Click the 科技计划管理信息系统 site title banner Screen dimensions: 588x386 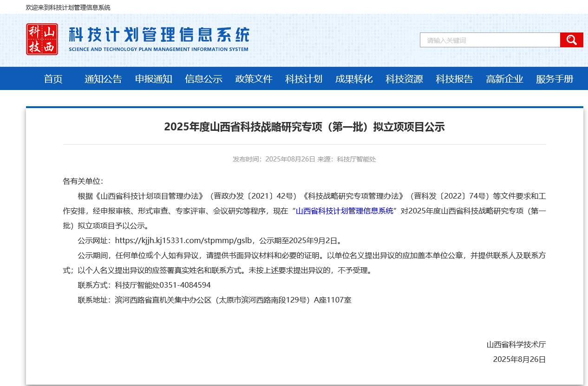(x=159, y=39)
